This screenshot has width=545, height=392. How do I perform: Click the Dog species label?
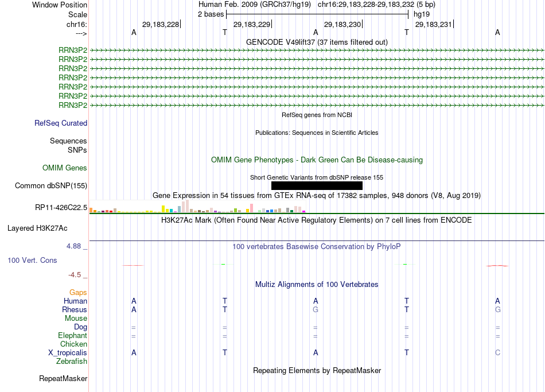point(80,327)
